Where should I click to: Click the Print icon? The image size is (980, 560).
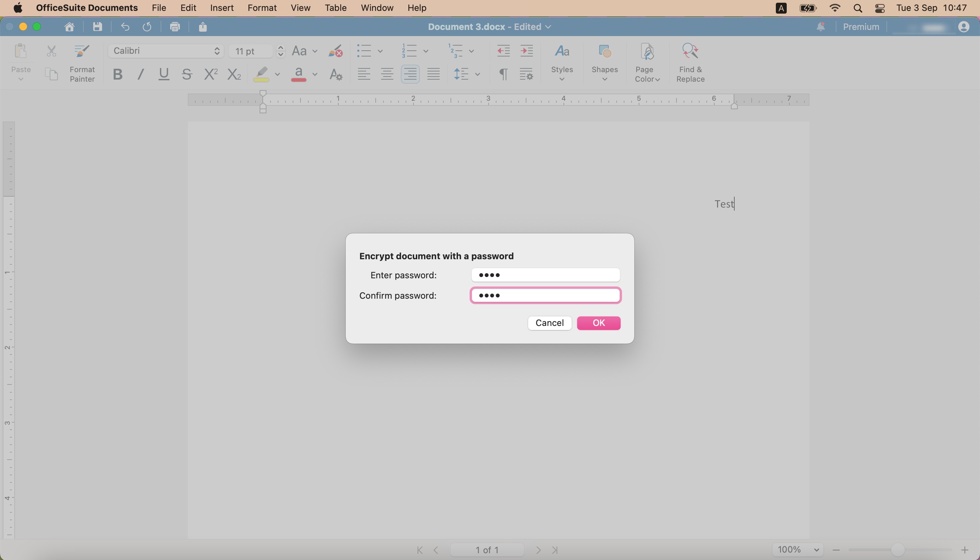[175, 26]
